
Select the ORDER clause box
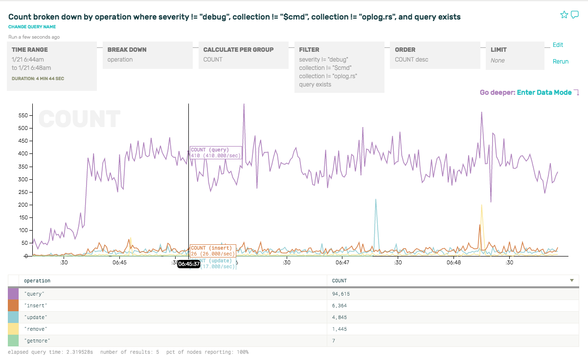coord(437,55)
